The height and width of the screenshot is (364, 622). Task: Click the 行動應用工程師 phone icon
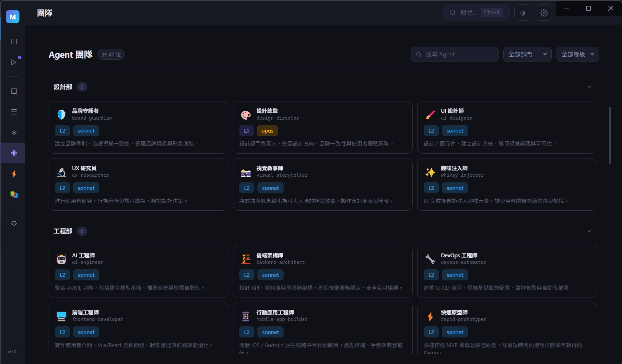point(246,316)
